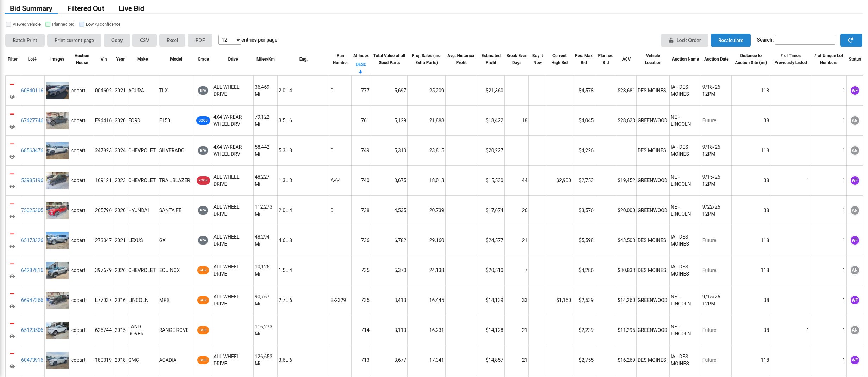Image resolution: width=868 pixels, height=377 pixels.
Task: Open the Acura TLX vehicle thumbnail
Action: tap(57, 91)
